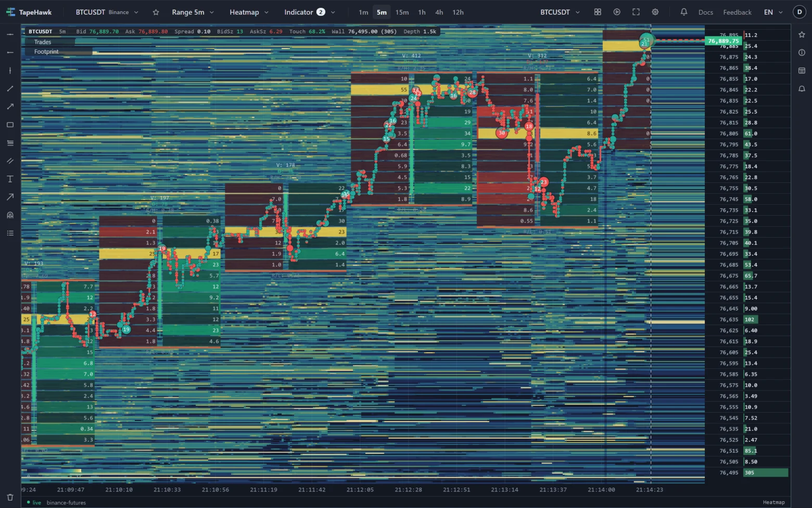Select the 5m timeframe
Viewport: 812px width, 508px height.
click(382, 12)
